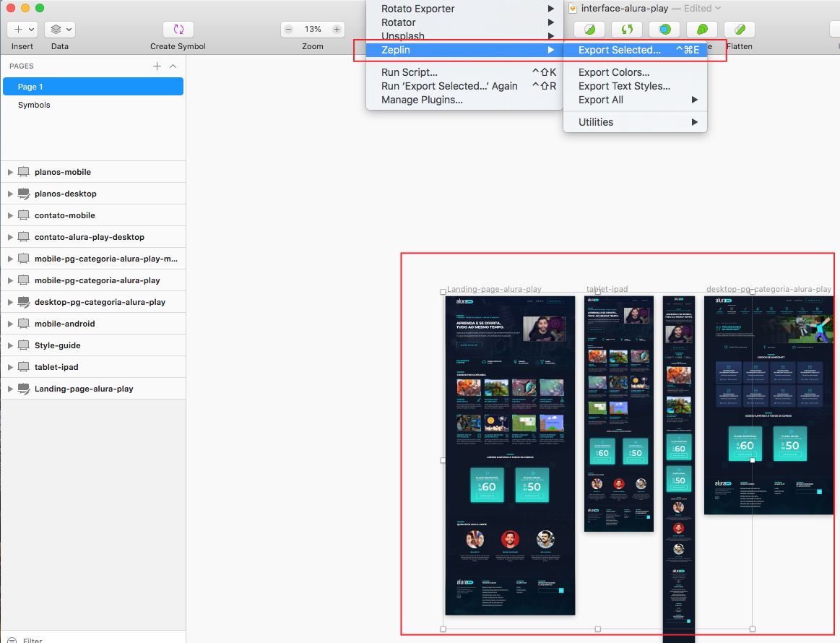Click the left-middle selection handle on canvas
Screen dimensions: 840x643
[443, 460]
